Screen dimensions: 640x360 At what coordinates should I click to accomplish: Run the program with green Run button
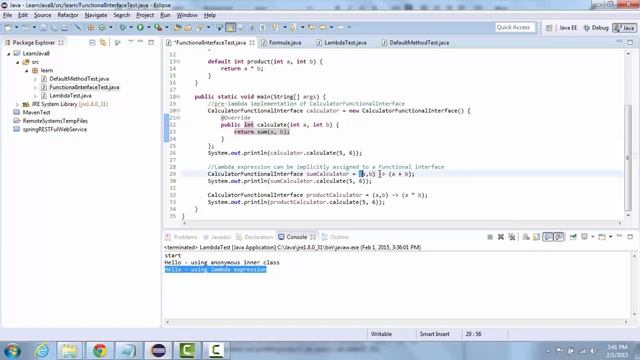point(140,27)
